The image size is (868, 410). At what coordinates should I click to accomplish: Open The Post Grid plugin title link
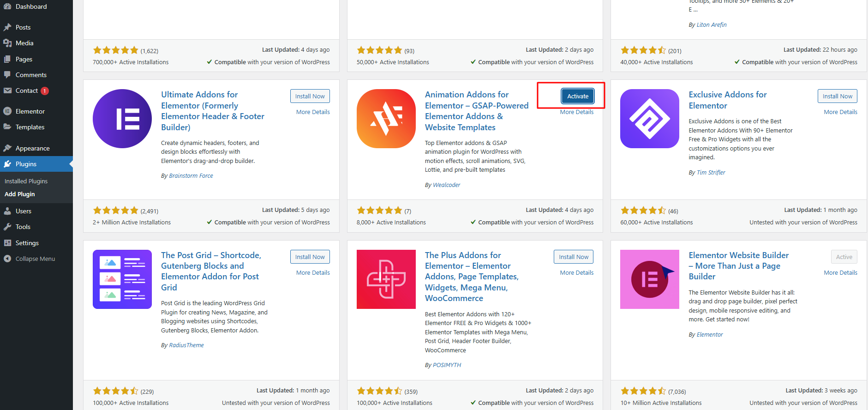(x=211, y=271)
